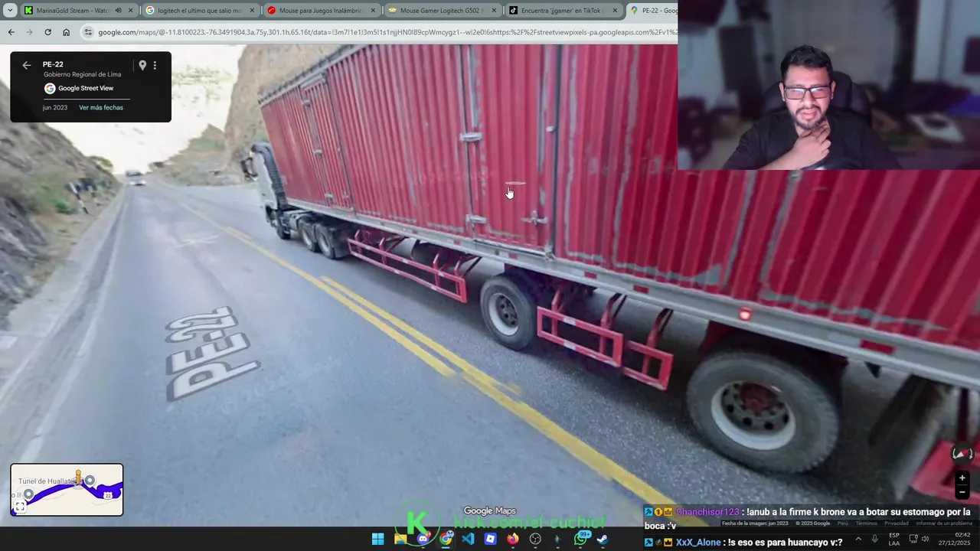Screen dimensions: 980x551
Task: Reload the page with the refresh button
Action: click(47, 32)
